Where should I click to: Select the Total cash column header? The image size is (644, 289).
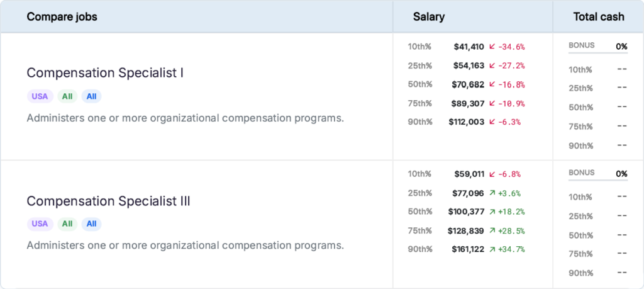click(x=598, y=17)
